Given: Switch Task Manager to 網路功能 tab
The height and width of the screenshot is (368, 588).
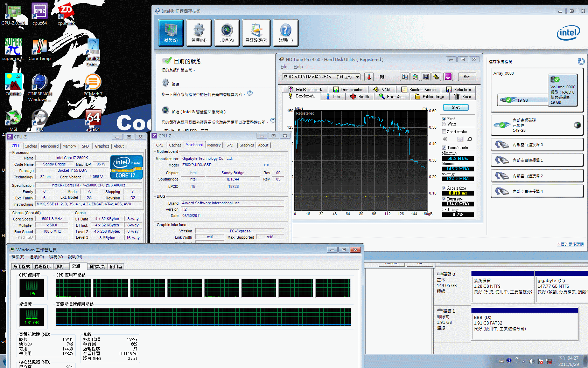Looking at the screenshot, I should tap(97, 267).
